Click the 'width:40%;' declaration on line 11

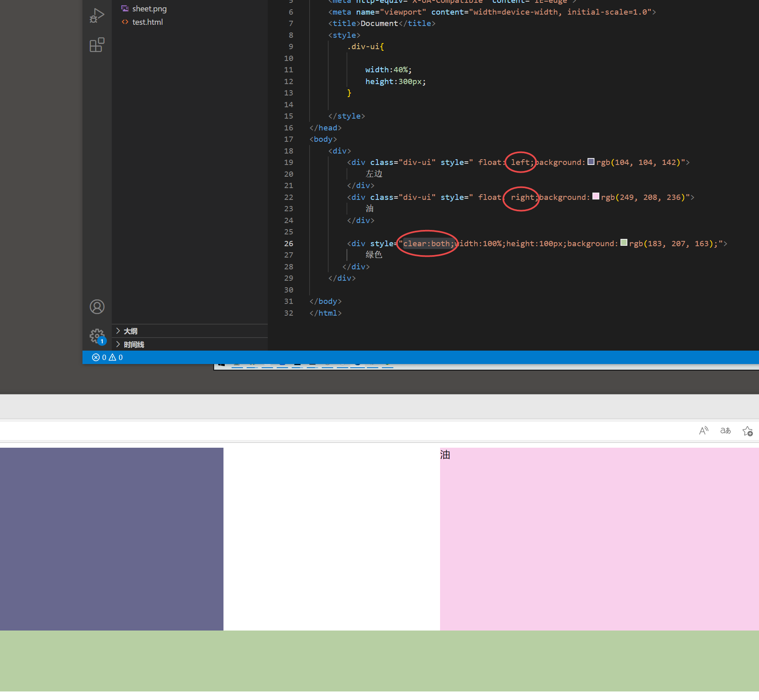388,70
